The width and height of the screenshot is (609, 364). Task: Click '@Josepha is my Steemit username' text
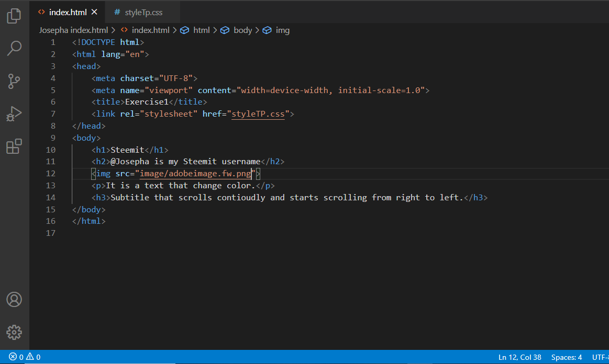(x=185, y=162)
